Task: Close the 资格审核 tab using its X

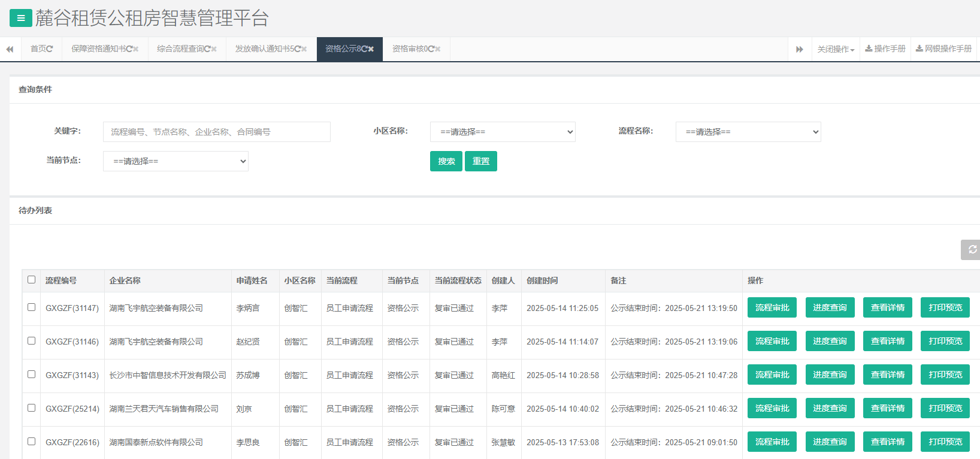Action: (x=438, y=49)
